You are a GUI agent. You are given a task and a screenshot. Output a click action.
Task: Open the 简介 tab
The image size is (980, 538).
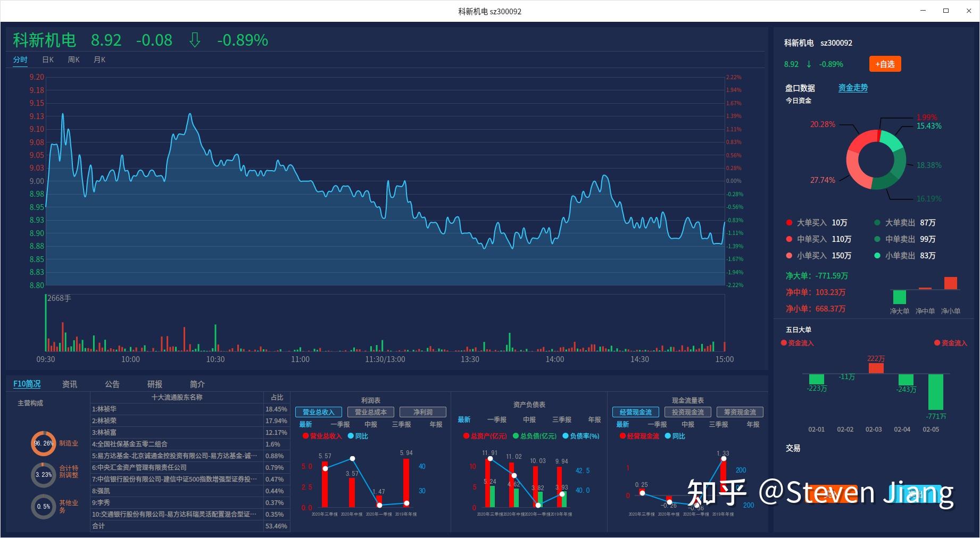pos(197,384)
